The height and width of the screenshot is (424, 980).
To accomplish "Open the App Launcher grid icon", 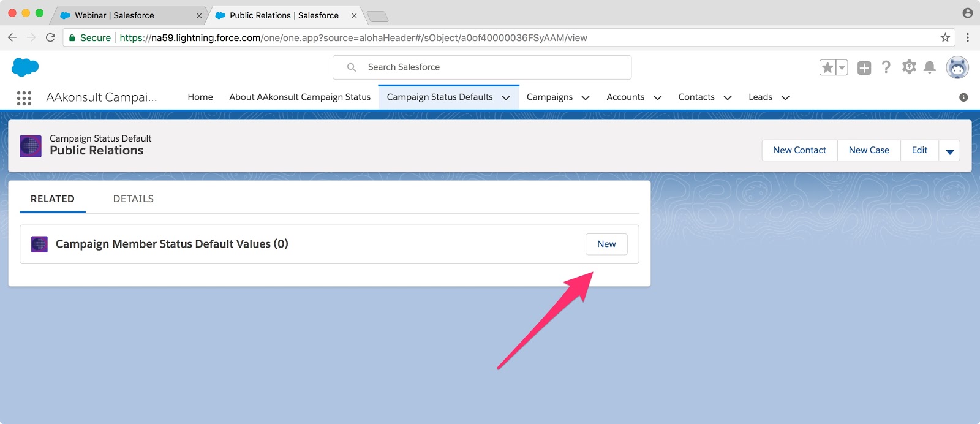I will [24, 98].
